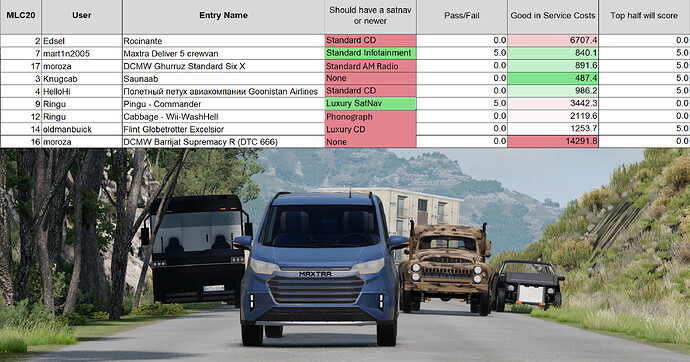Click the dark green 487.4 cost cell
Viewport: 690px width, 362px height.
(553, 78)
